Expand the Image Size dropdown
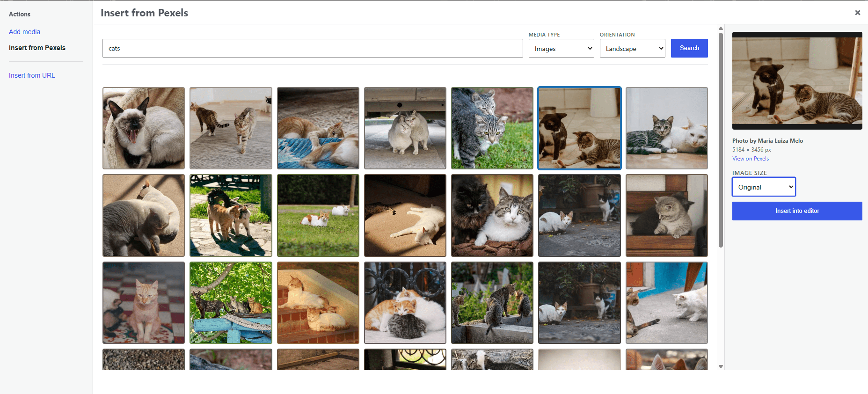 coord(764,187)
